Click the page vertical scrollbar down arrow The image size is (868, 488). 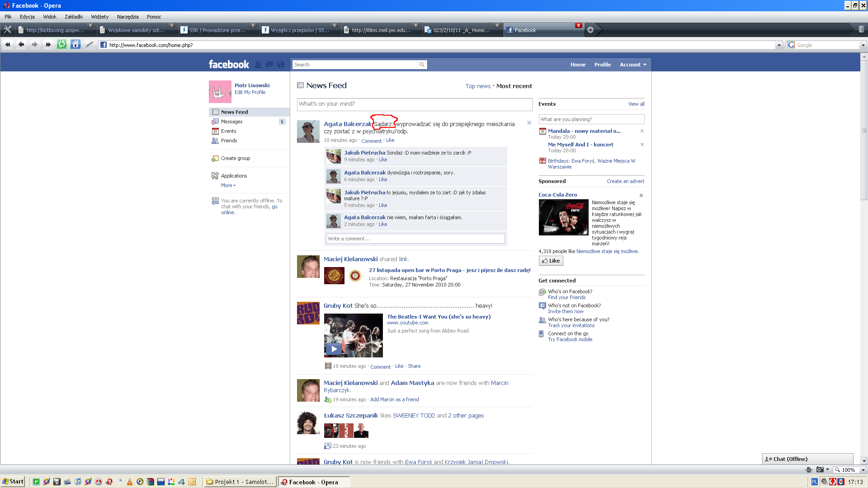tap(864, 461)
